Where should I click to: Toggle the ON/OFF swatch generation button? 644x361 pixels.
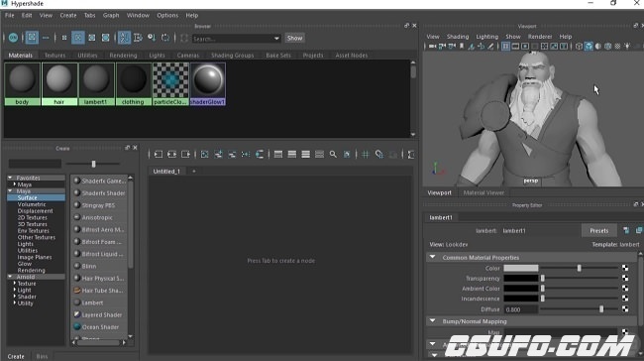click(13, 38)
